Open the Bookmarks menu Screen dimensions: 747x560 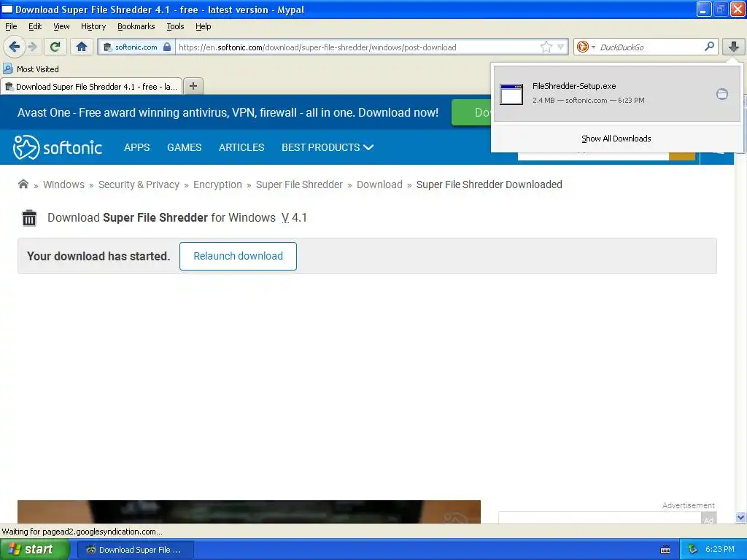coord(136,26)
